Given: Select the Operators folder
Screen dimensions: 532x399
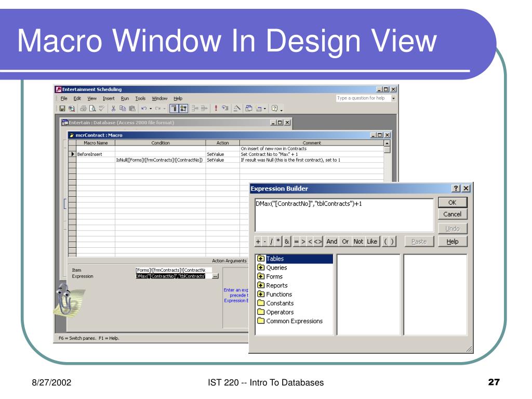Looking at the screenshot, I should pos(275,312).
